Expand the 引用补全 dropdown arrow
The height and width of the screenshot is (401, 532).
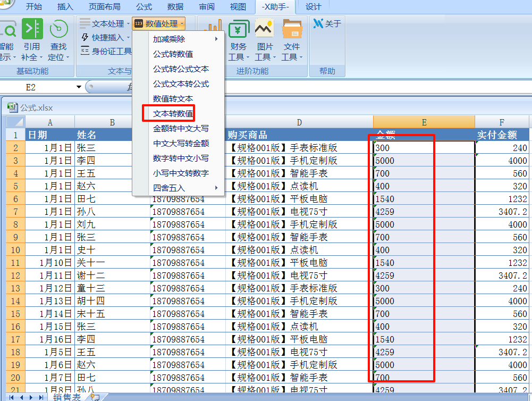coord(41,57)
